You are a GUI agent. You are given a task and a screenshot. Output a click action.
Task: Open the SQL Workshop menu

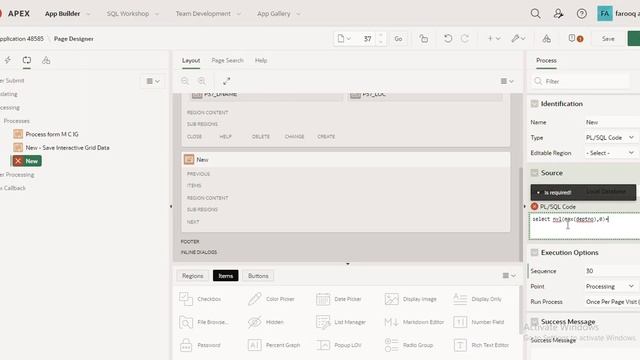click(x=133, y=13)
